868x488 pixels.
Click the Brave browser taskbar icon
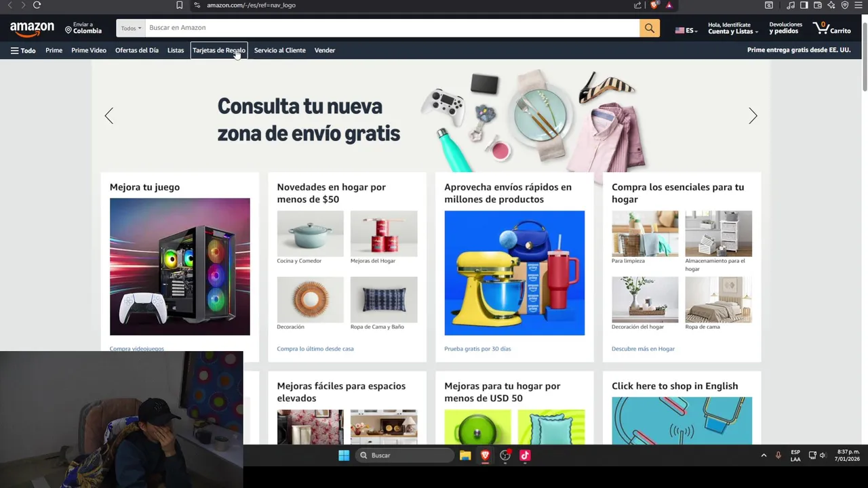point(485,455)
